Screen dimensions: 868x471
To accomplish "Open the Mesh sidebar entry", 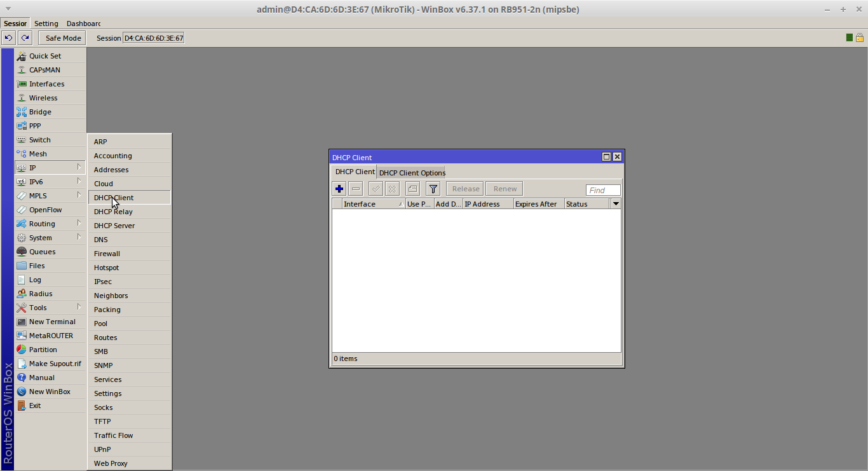I will (50, 154).
